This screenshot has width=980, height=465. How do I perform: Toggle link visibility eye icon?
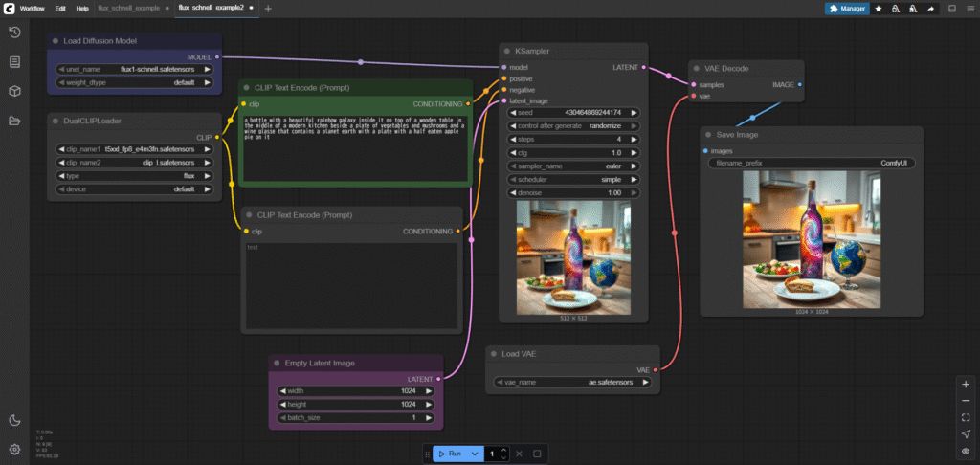[x=966, y=451]
